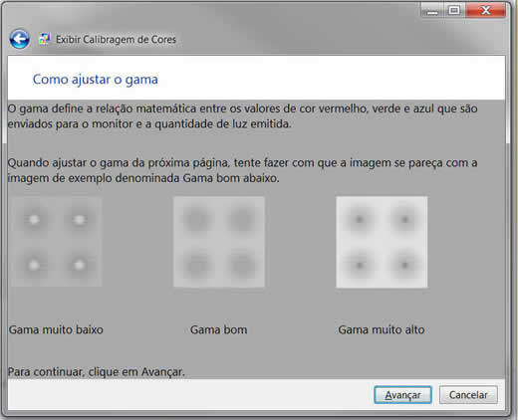518x420 pixels.
Task: Click the blue back arrow button
Action: click(19, 39)
